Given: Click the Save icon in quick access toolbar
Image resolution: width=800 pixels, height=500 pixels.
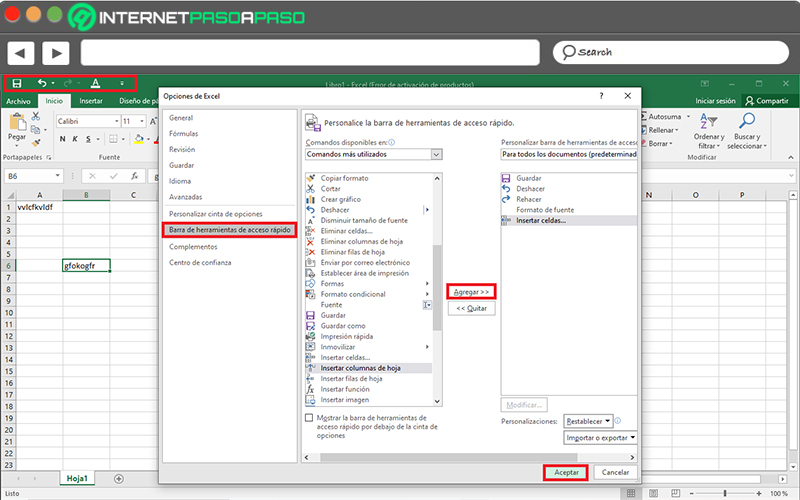Looking at the screenshot, I should 15,84.
